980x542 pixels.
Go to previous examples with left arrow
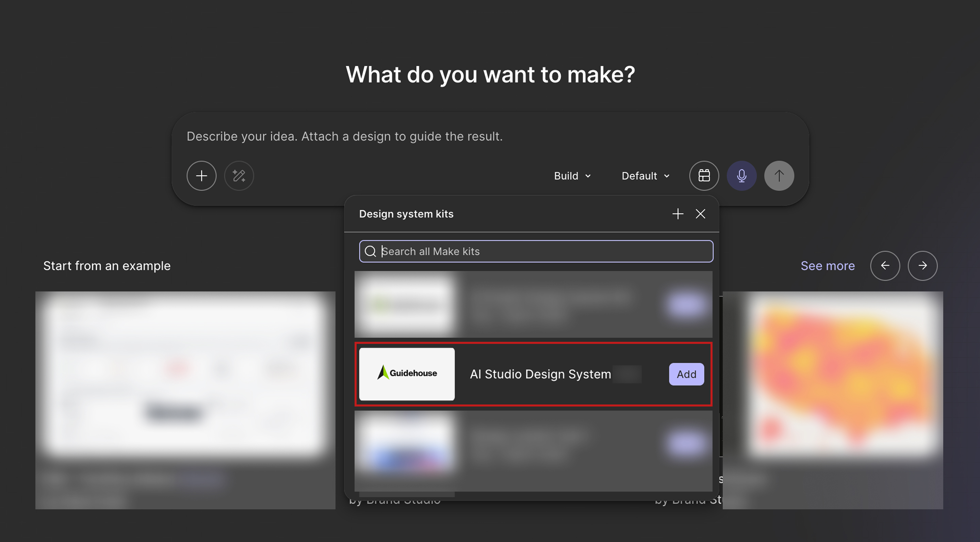pos(885,266)
